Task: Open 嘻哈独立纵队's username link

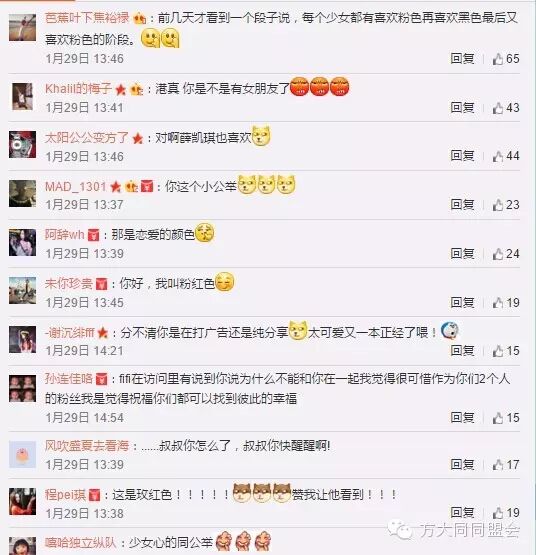Action: pos(80,543)
